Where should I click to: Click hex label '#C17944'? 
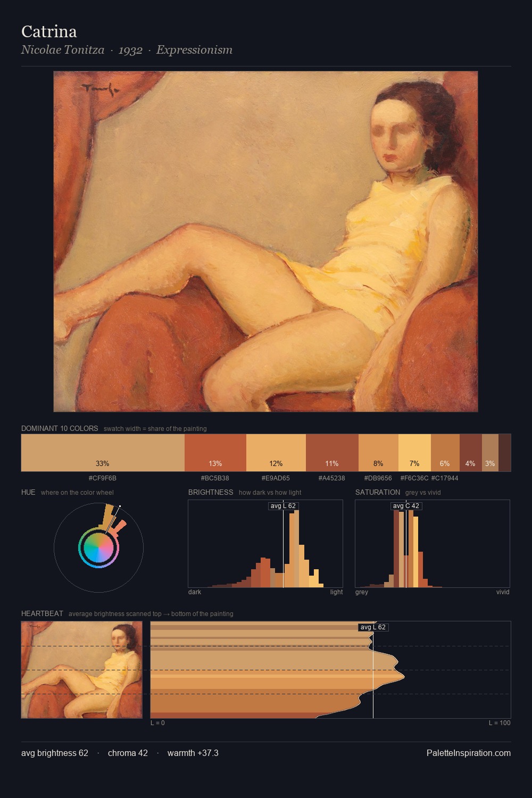click(x=445, y=478)
